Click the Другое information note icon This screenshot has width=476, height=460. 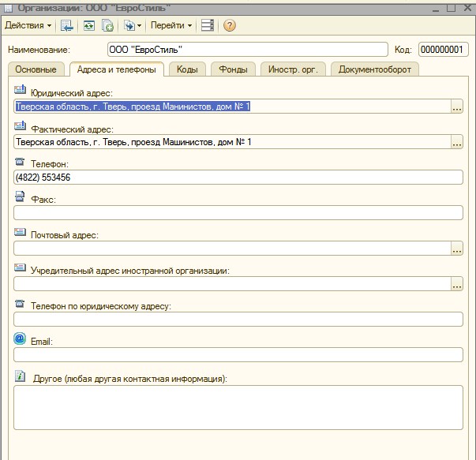coord(21,376)
